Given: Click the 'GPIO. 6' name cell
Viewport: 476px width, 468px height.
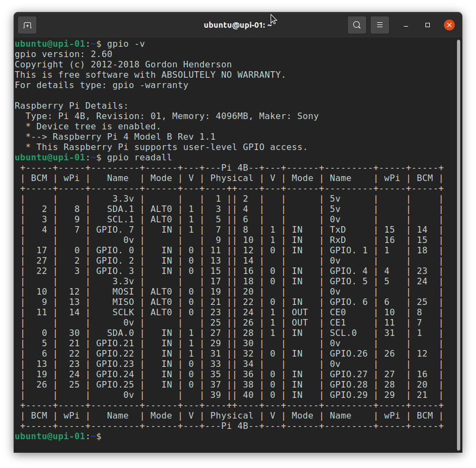Looking at the screenshot, I should 348,302.
